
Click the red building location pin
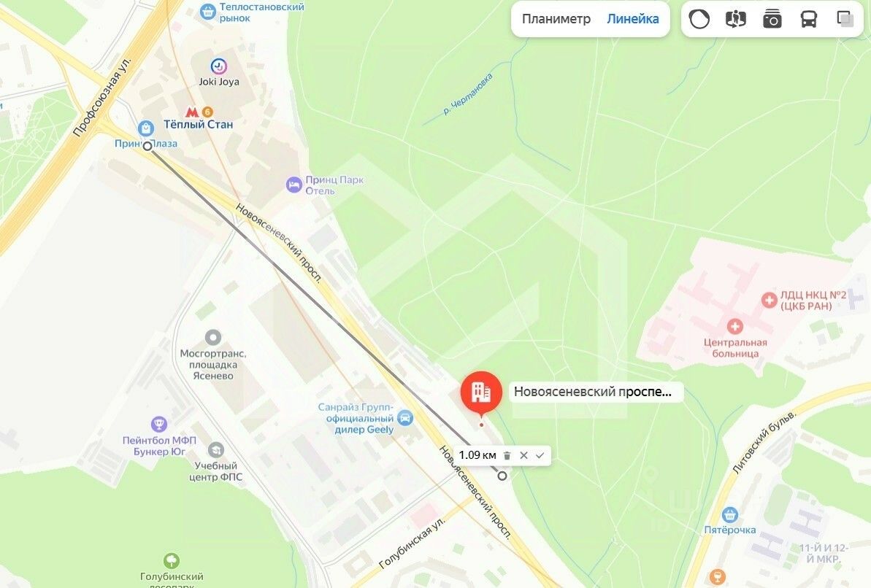pos(481,392)
